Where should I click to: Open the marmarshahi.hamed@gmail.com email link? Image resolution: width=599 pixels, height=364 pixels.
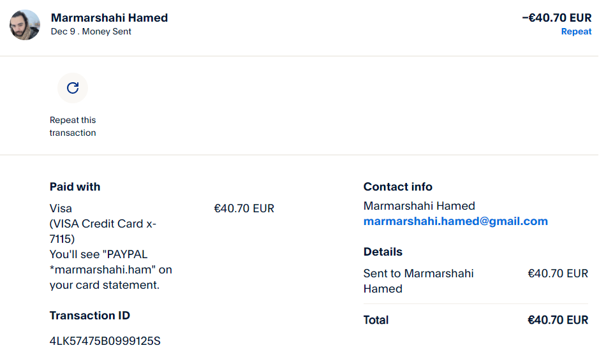click(455, 221)
